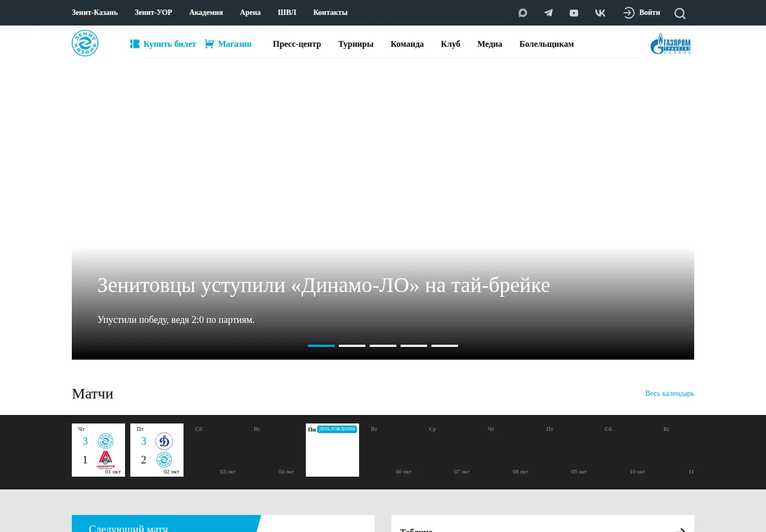Viewport: 766px width, 532px height.
Task: Open the chat bubble social icon
Action: (x=523, y=13)
